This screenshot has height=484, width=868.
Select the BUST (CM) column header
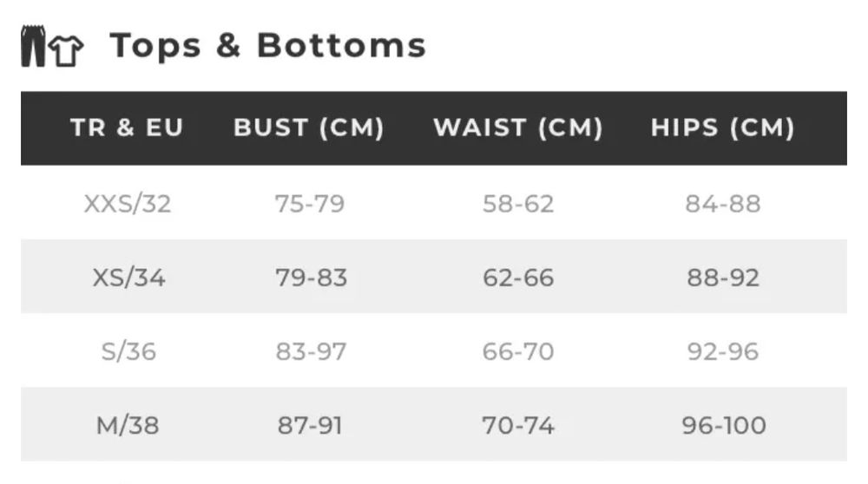tap(308, 128)
